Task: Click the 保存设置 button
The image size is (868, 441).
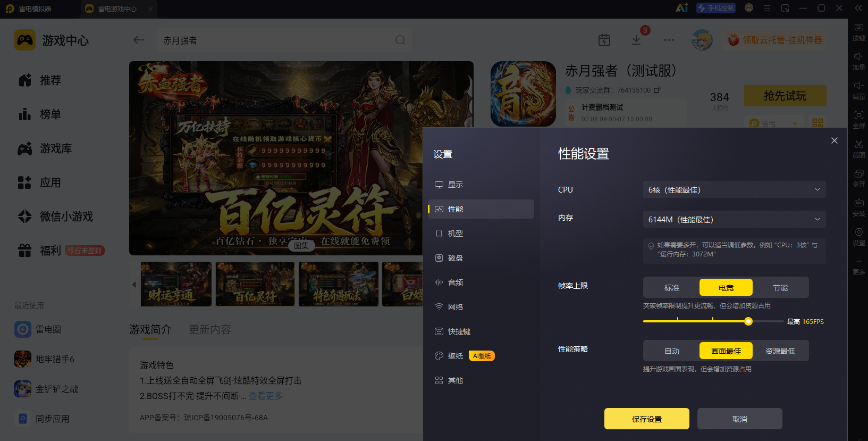Action: pos(647,419)
